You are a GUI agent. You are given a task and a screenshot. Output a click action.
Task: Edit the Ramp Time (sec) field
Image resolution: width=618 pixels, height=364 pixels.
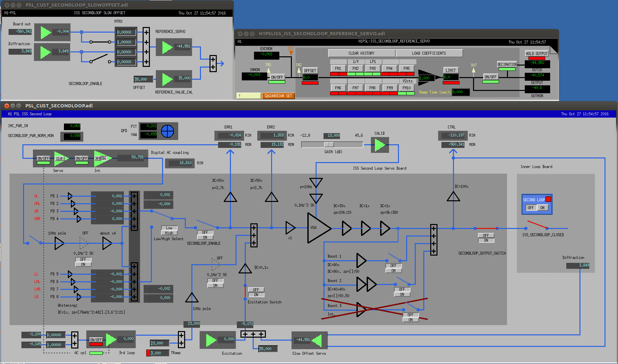coord(461,92)
